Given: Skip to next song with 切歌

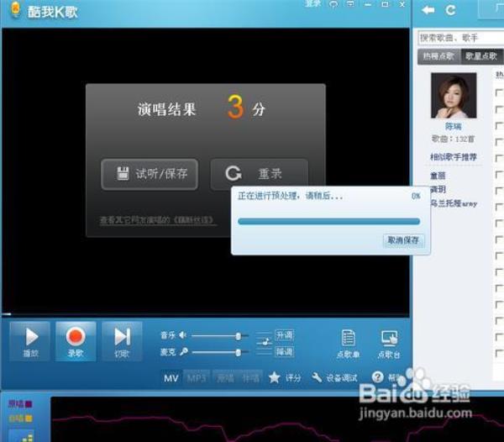Looking at the screenshot, I should coord(122,341).
